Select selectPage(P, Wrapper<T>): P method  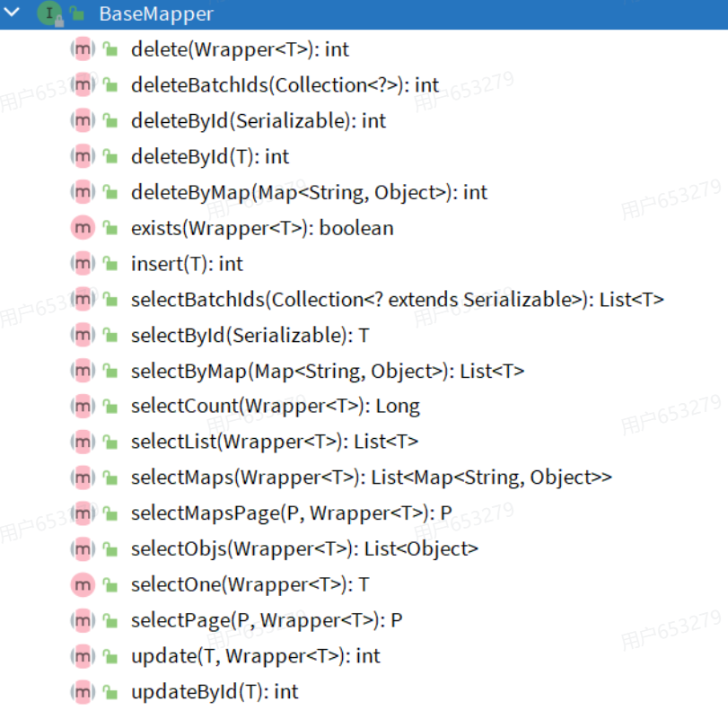267,621
